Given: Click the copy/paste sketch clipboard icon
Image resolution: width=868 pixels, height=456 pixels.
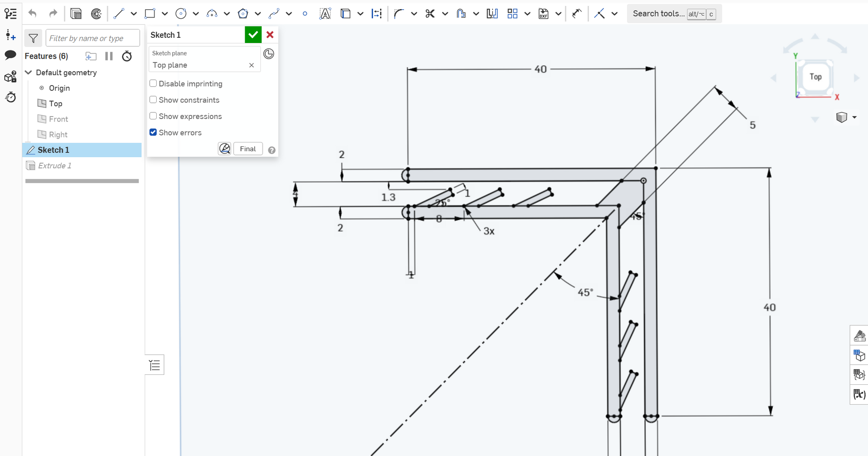Looking at the screenshot, I should point(76,14).
